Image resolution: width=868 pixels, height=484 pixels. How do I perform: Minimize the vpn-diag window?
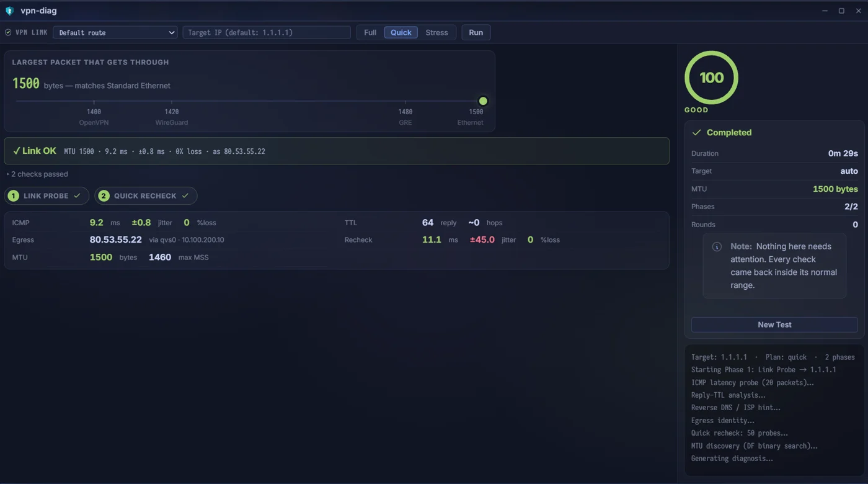(825, 11)
